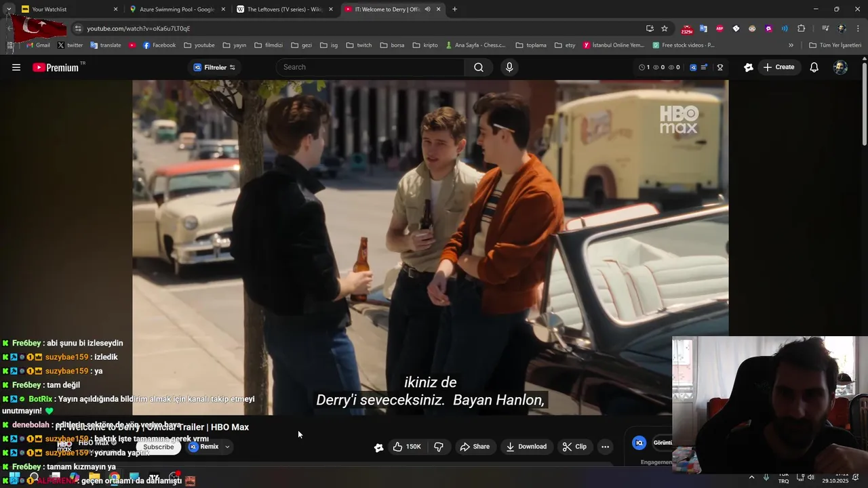The image size is (868, 488).
Task: Open the twitter bookmark
Action: (70, 45)
